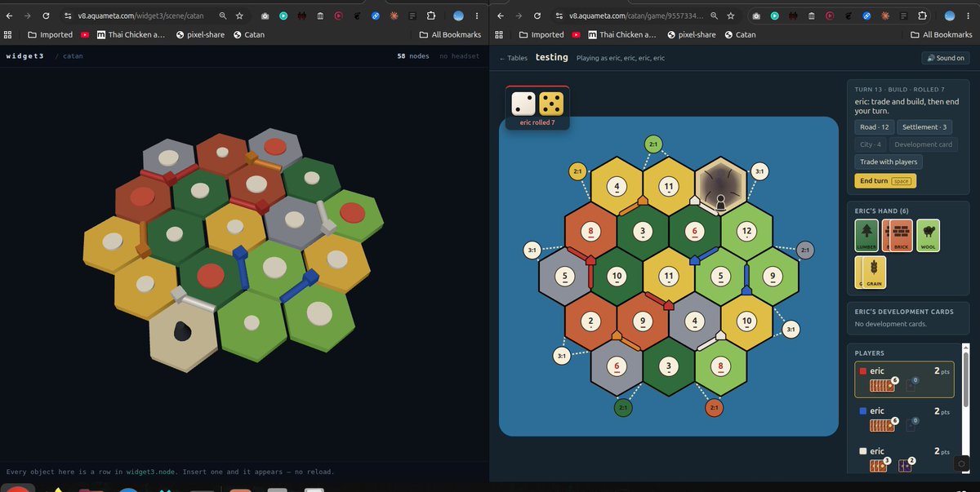Click the '58 nodes' counter in widget3
980x492 pixels.
coord(412,56)
